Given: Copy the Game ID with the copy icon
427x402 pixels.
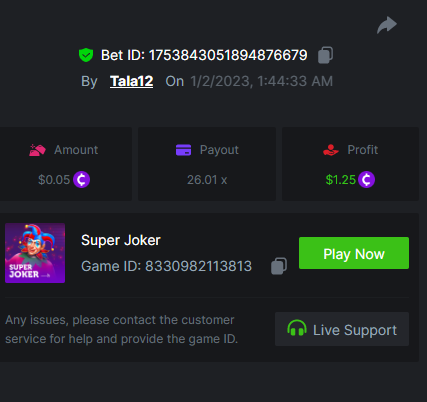Looking at the screenshot, I should coord(279,266).
